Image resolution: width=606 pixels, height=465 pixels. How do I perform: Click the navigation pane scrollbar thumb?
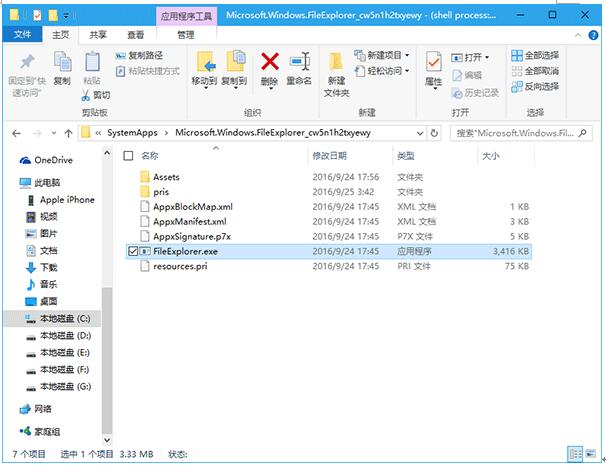coord(107,359)
